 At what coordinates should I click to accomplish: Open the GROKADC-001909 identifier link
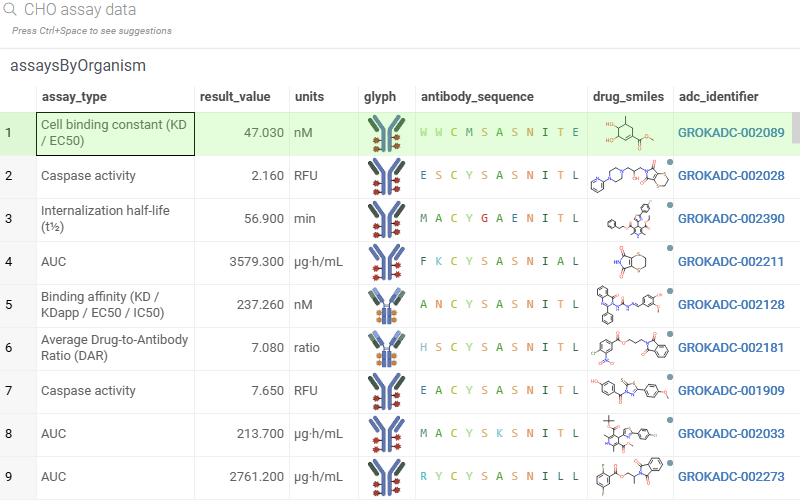[x=731, y=391]
